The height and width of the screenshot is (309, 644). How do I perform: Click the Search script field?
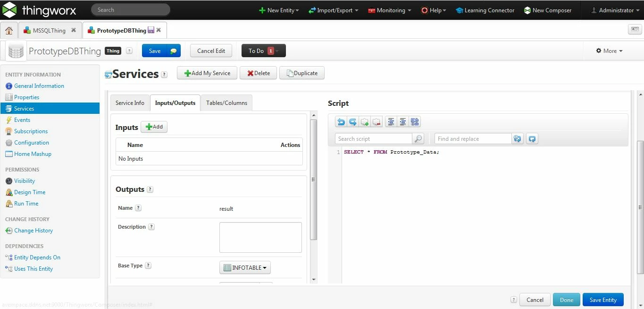pyautogui.click(x=374, y=139)
